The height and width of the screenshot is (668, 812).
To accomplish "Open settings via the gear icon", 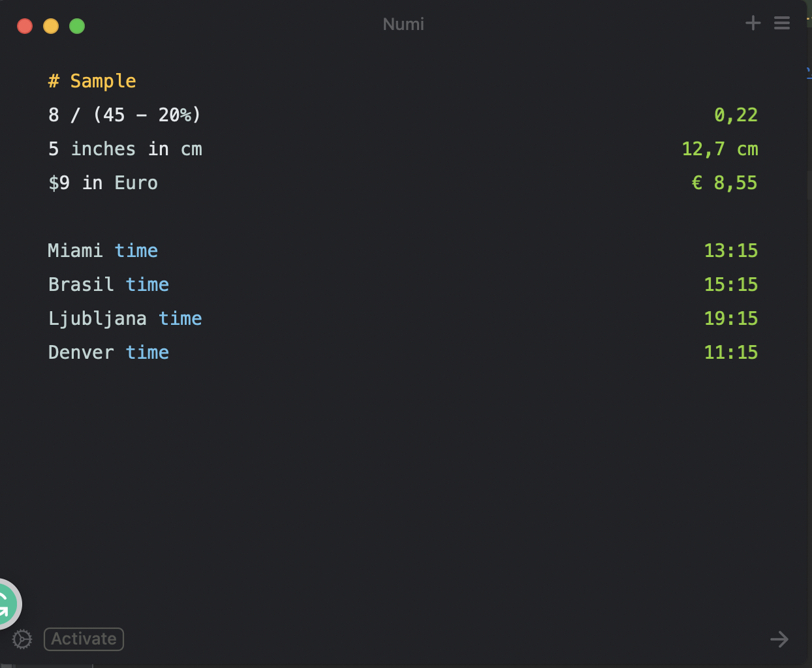I will (22, 639).
